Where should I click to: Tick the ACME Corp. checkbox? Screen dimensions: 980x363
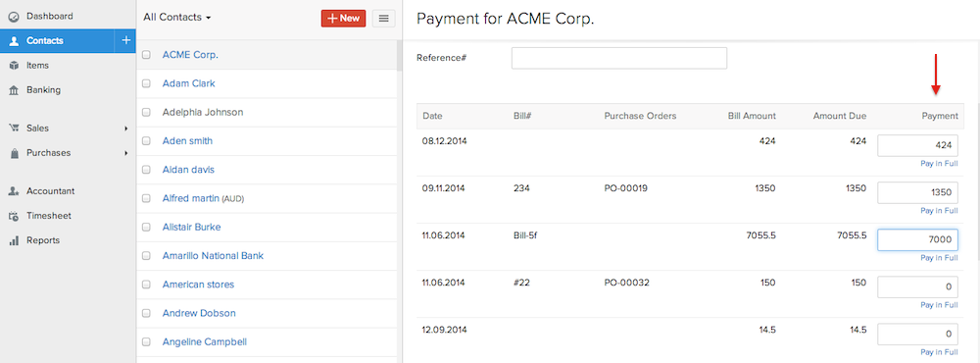pyautogui.click(x=146, y=55)
